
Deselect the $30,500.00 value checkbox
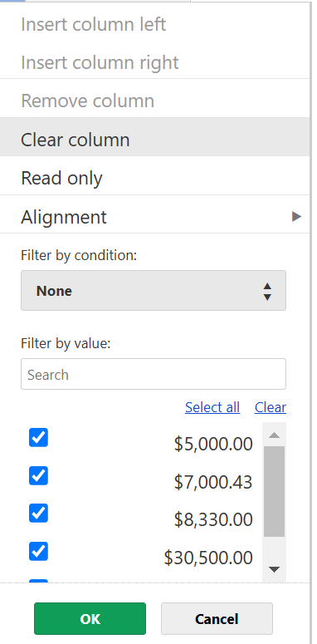(x=38, y=551)
